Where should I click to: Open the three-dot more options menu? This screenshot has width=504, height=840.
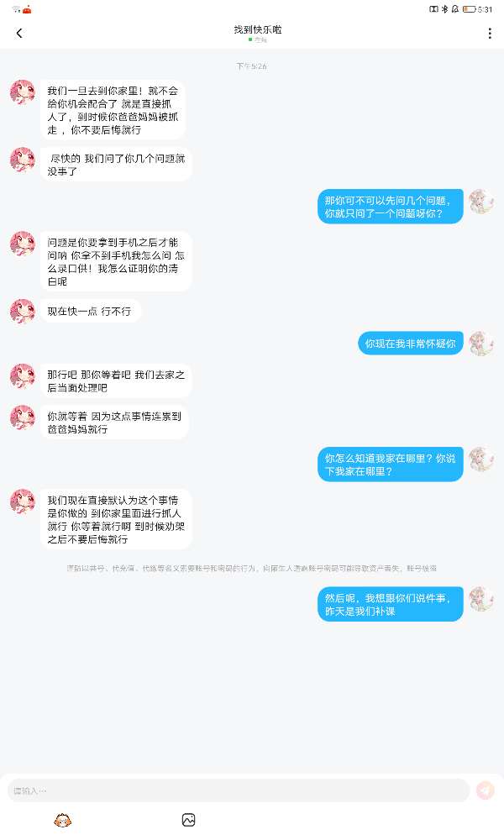point(490,34)
